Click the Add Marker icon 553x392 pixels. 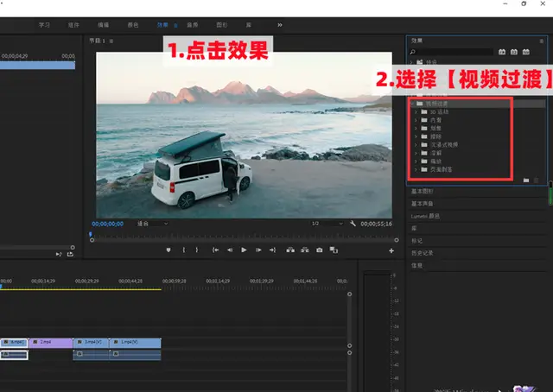168,250
